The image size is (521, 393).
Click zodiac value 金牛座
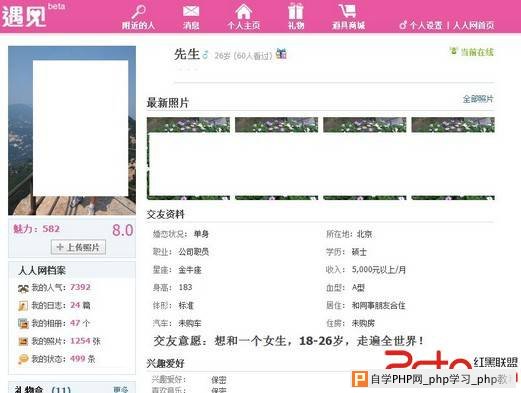[x=190, y=270]
